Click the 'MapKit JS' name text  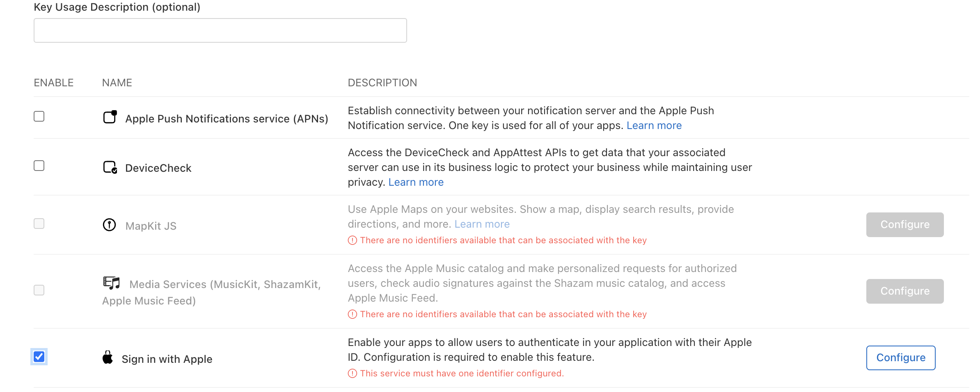(x=151, y=226)
